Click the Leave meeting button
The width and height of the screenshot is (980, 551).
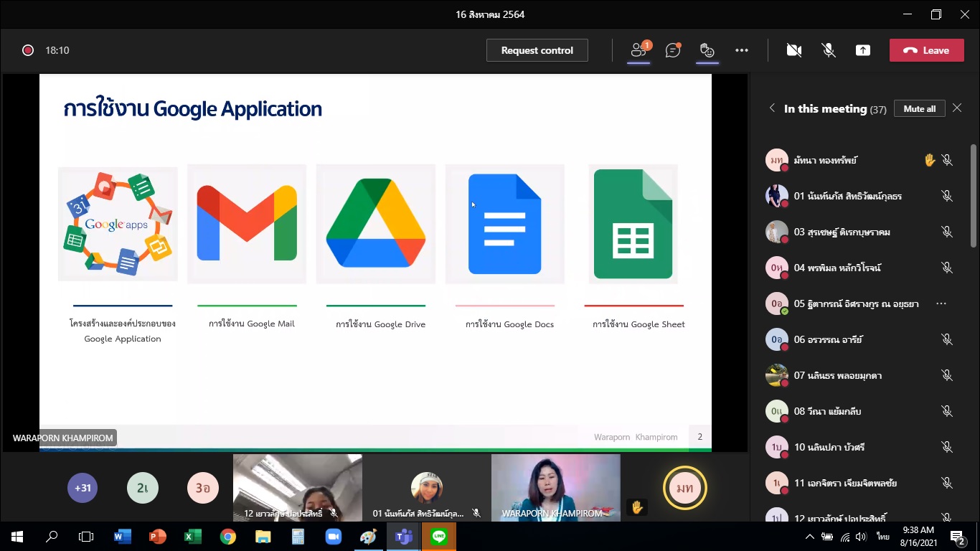pos(926,50)
